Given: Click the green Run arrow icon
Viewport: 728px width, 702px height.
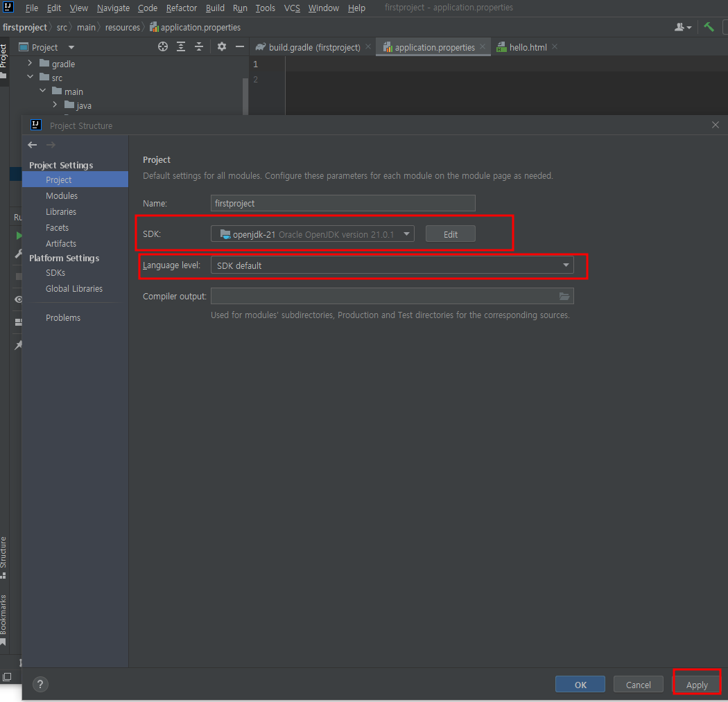Looking at the screenshot, I should click(x=19, y=236).
